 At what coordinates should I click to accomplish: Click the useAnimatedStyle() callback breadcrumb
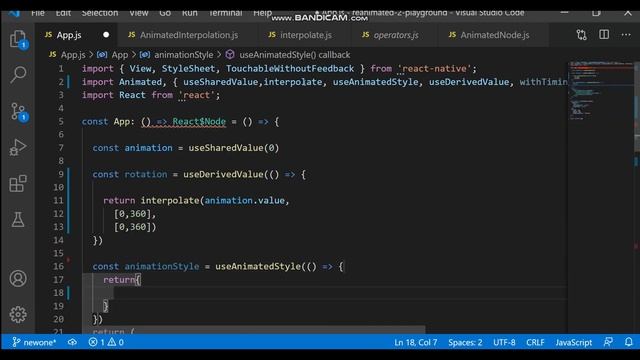[x=288, y=55]
